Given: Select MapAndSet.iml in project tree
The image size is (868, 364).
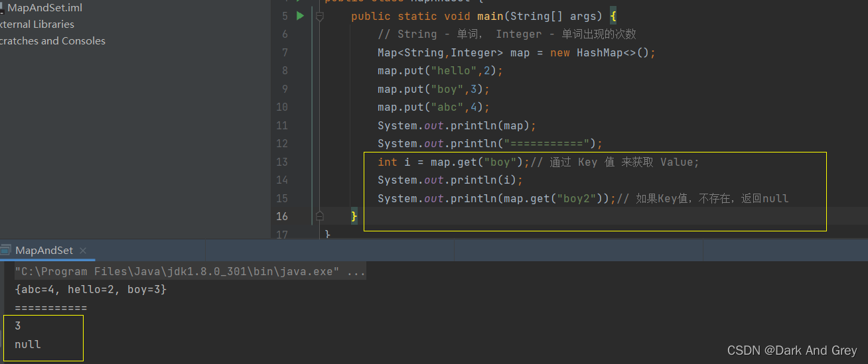Looking at the screenshot, I should coord(44,8).
